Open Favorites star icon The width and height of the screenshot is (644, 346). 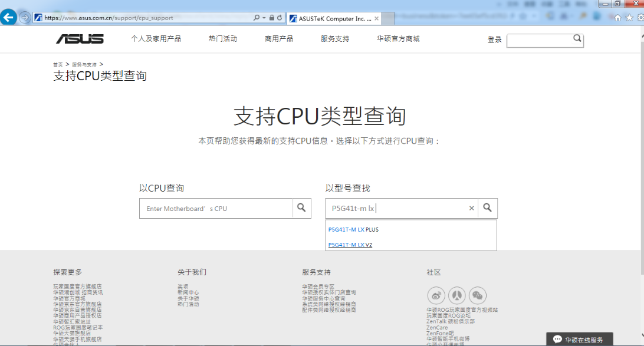coord(629,18)
